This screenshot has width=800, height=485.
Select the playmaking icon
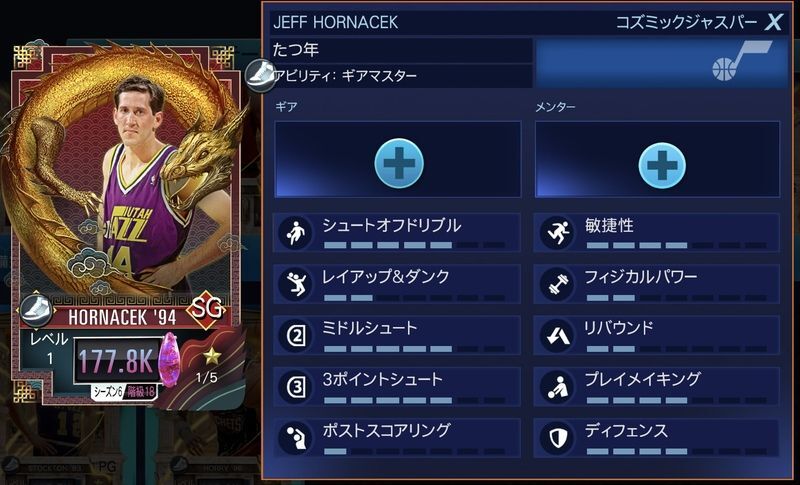click(557, 387)
